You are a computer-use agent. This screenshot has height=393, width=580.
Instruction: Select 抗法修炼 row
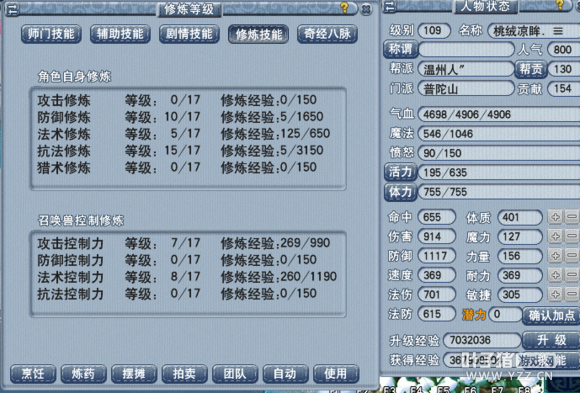tap(180, 151)
